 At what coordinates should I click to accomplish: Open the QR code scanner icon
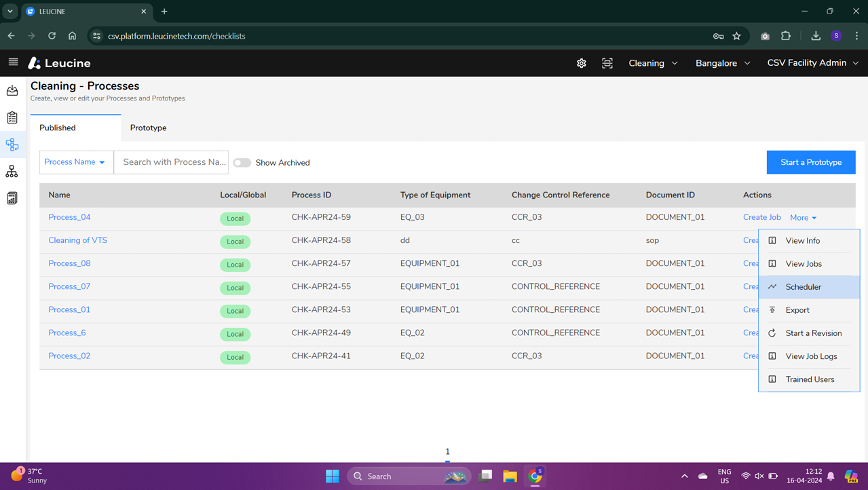tap(607, 62)
